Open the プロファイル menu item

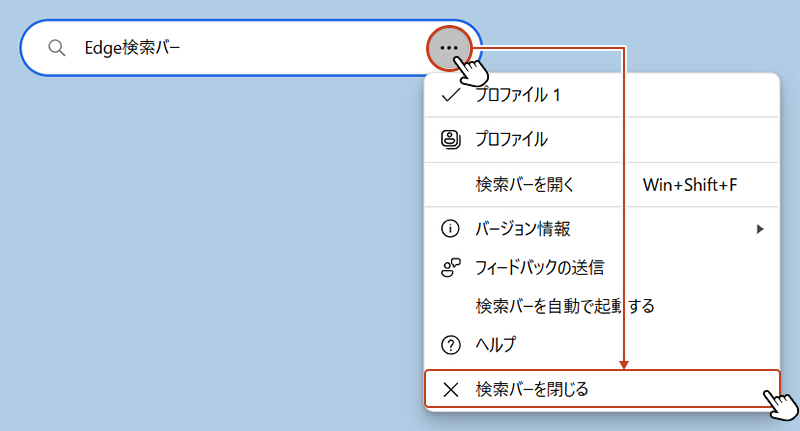pyautogui.click(x=602, y=139)
